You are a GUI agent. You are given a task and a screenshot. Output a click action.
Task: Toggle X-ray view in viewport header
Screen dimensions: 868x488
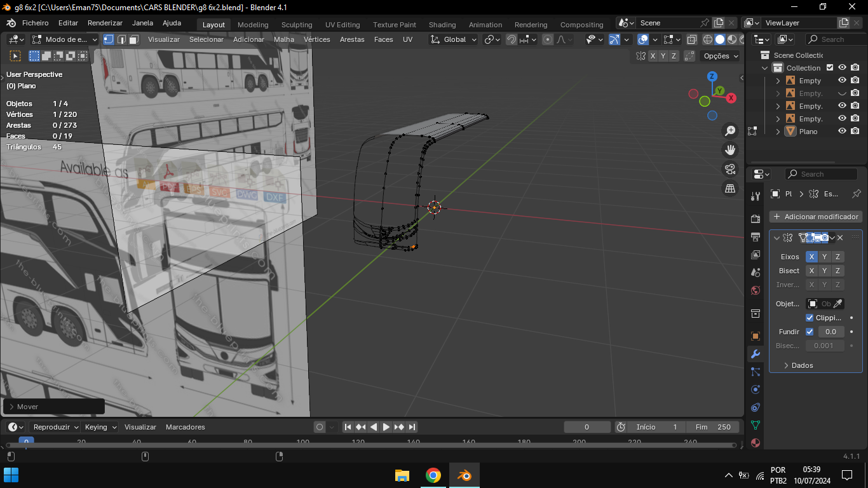click(x=691, y=39)
